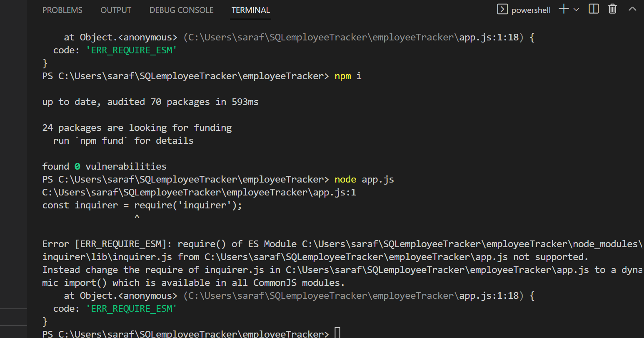
Task: Select the DEBUG CONSOLE tab
Action: (x=181, y=10)
